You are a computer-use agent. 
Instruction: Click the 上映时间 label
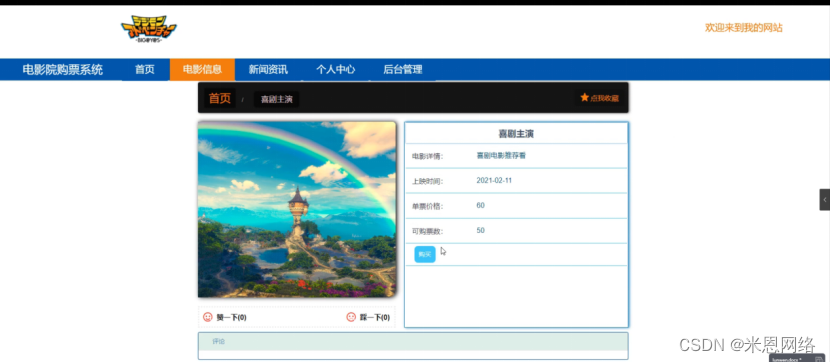(427, 181)
